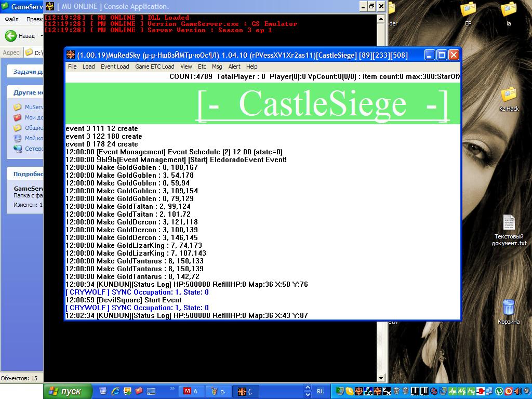Viewport: 532px width, 399px height.
Task: Click the DevilSquare Start Event log line
Action: pyautogui.click(x=124, y=300)
